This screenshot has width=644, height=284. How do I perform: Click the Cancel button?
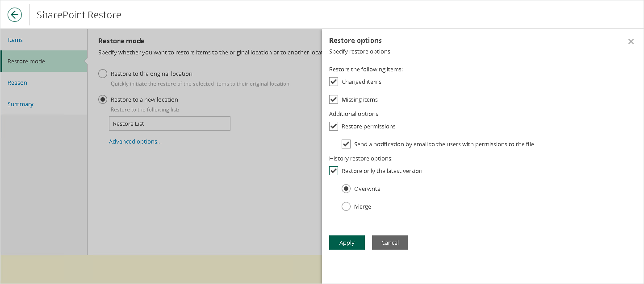(x=389, y=243)
